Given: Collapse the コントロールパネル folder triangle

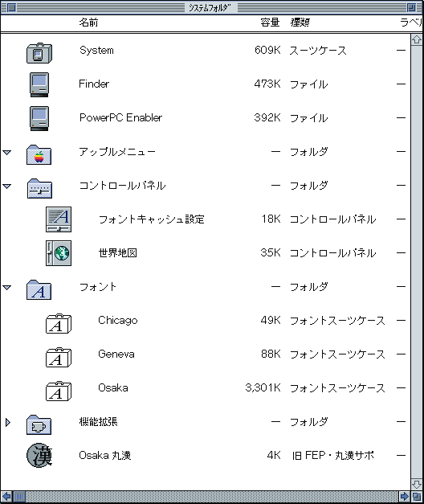Looking at the screenshot, I should click(x=7, y=186).
